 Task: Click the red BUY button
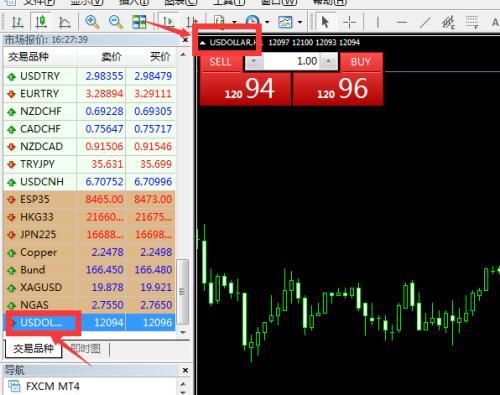(x=338, y=80)
